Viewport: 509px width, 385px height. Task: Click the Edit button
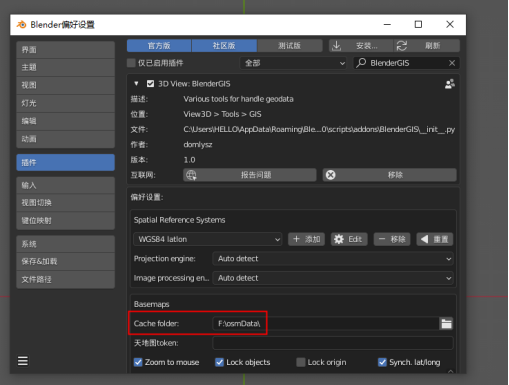349,239
